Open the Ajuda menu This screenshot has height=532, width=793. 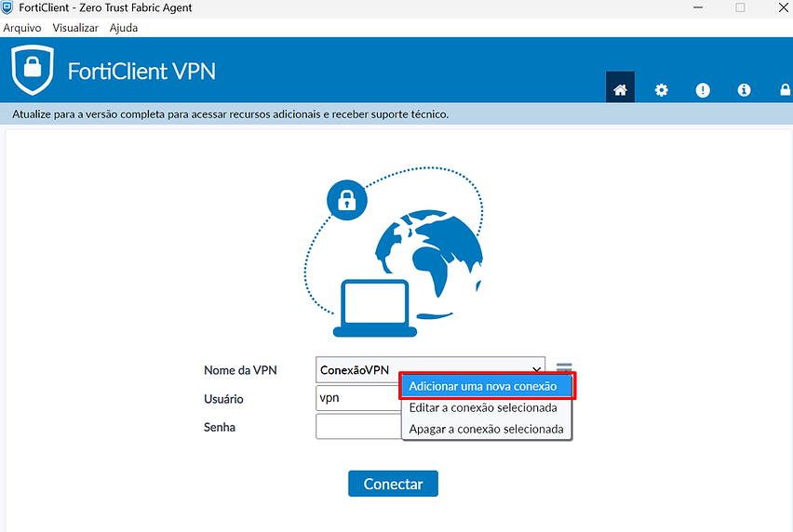pos(124,28)
